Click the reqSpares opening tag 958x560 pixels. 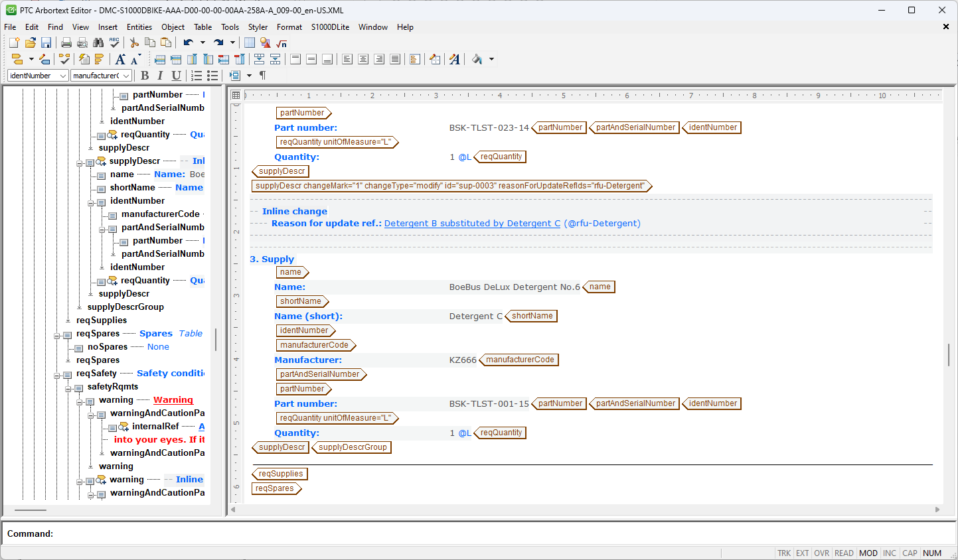tap(277, 488)
